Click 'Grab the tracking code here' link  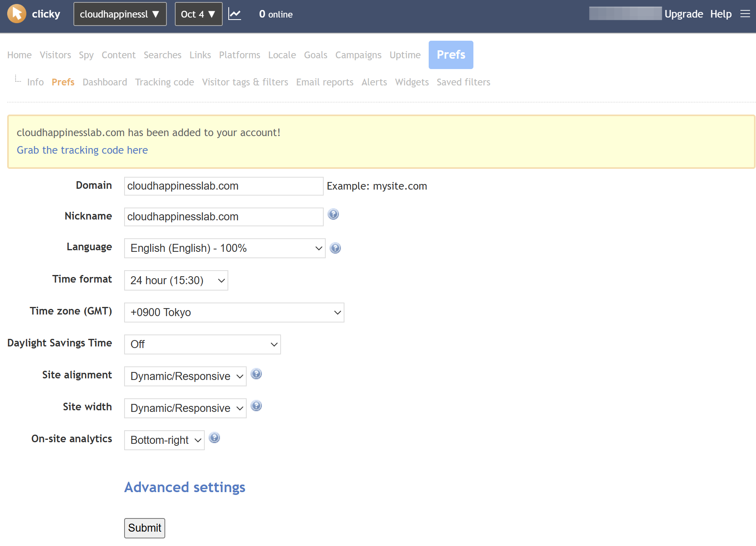coord(82,150)
